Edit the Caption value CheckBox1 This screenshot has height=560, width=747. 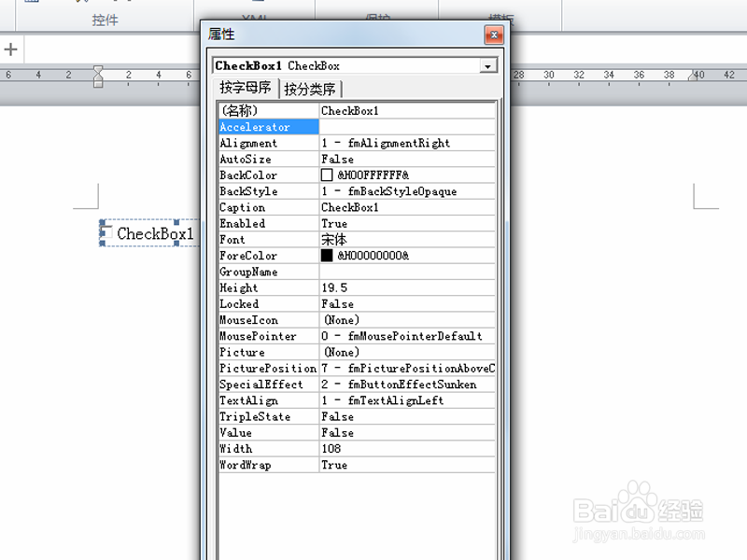tap(407, 207)
